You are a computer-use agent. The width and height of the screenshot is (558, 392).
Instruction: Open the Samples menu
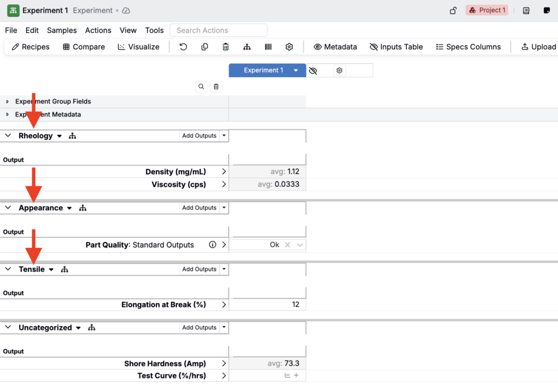coord(62,30)
